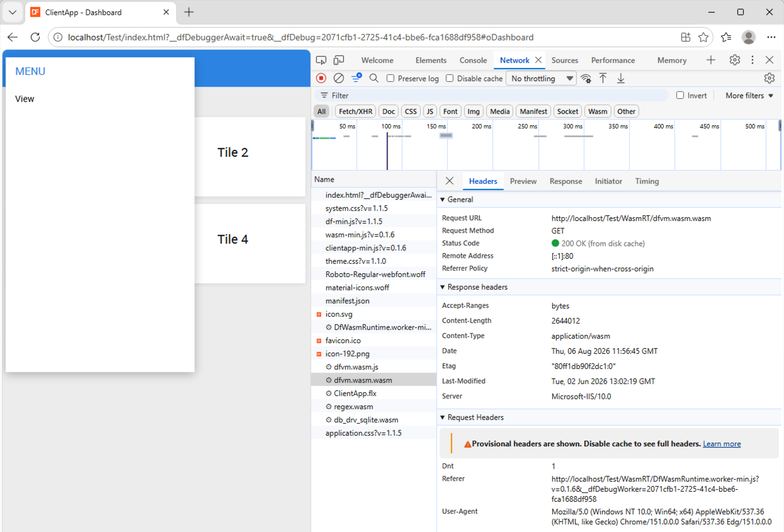Add page to favorites star
The image size is (784, 532).
coord(703,37)
